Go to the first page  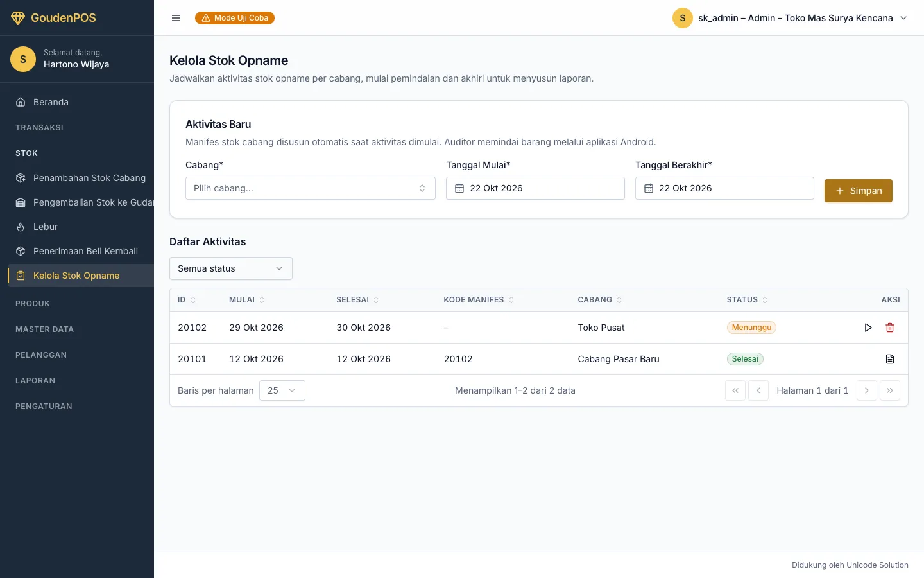(735, 390)
